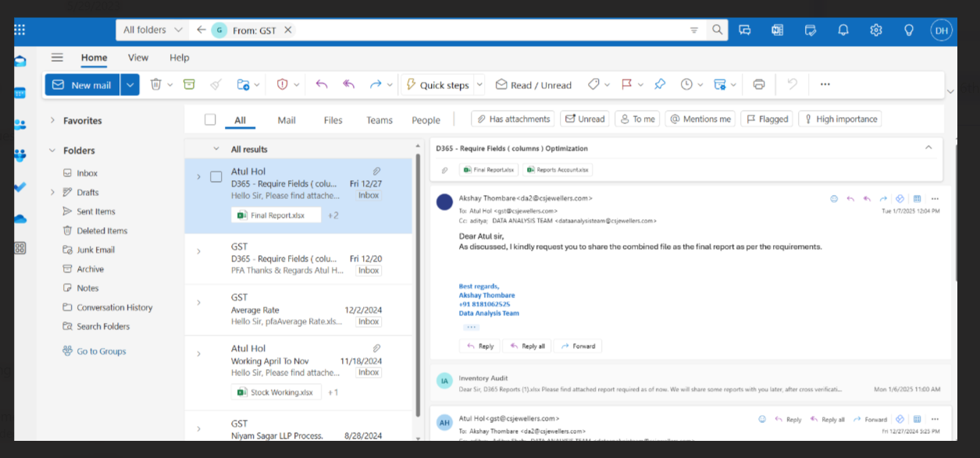The image size is (980, 458).
Task: Open the Reports Account.xlsx attachment
Action: pyautogui.click(x=558, y=169)
